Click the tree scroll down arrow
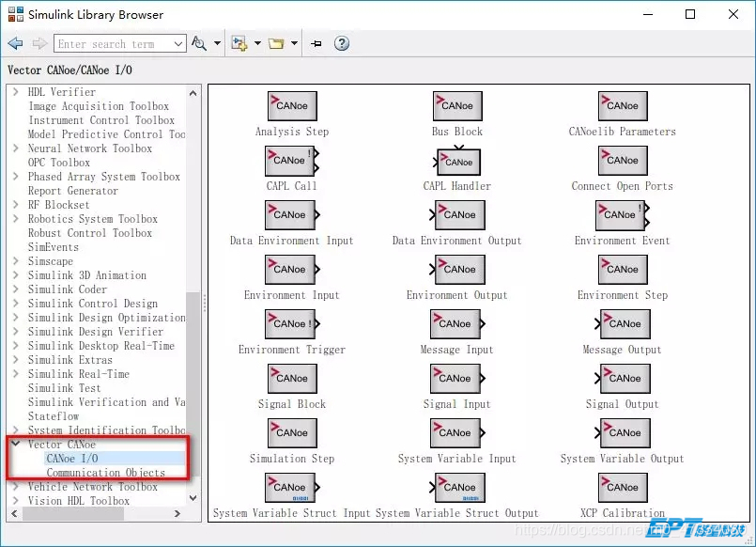The width and height of the screenshot is (756, 547). 193,498
